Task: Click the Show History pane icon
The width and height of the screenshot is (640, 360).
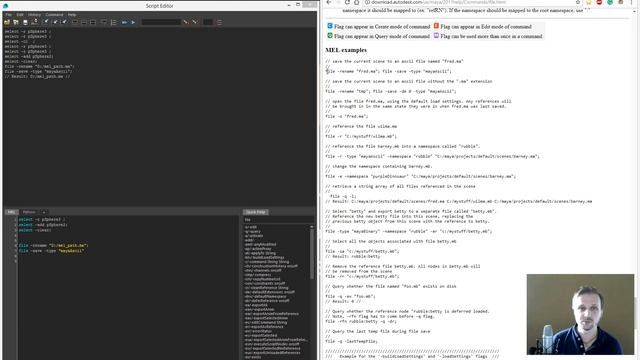Action: pos(75,22)
